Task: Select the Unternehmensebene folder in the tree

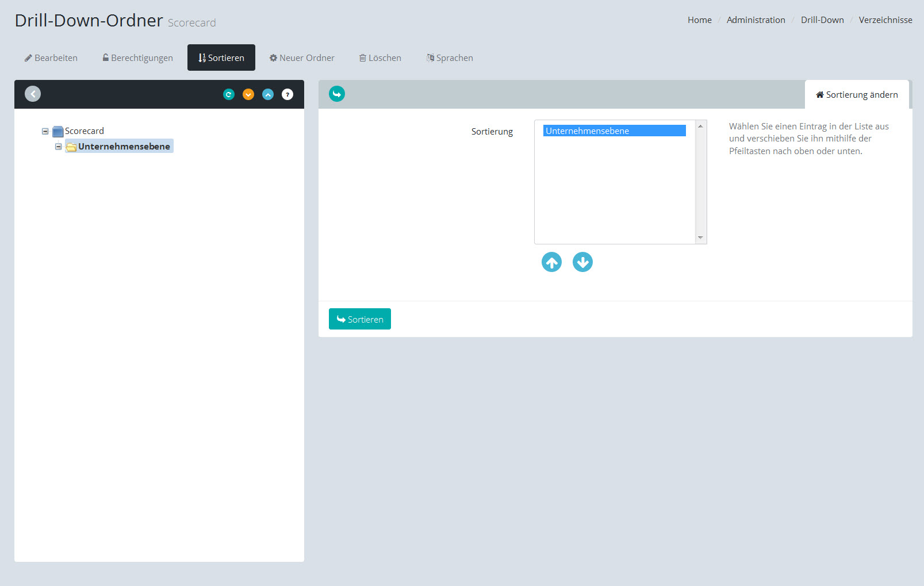Action: point(124,147)
